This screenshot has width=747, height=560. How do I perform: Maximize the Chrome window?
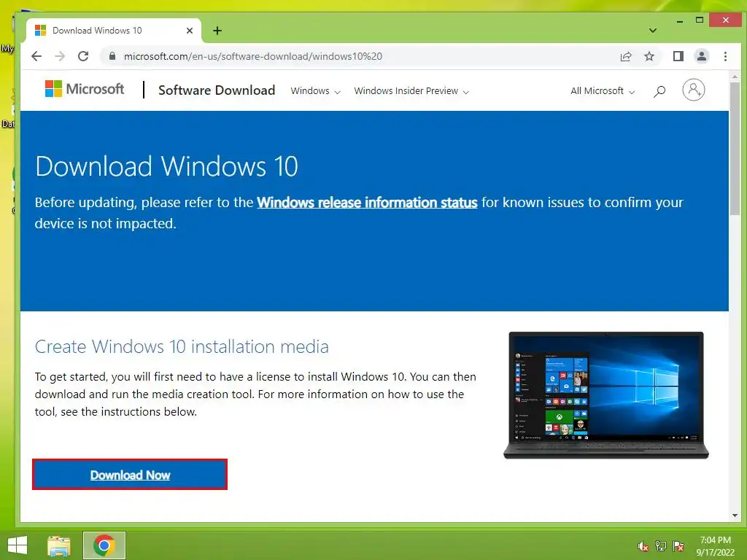[x=699, y=20]
